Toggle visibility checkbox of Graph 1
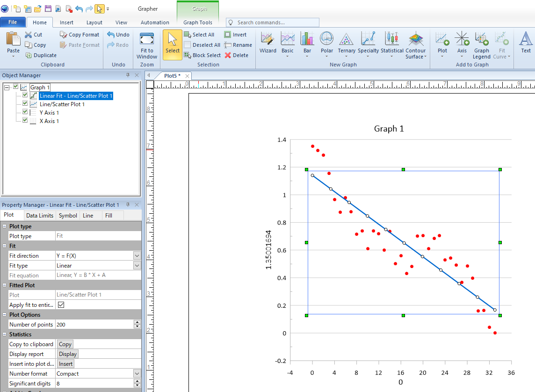The height and width of the screenshot is (392, 535). (16, 87)
